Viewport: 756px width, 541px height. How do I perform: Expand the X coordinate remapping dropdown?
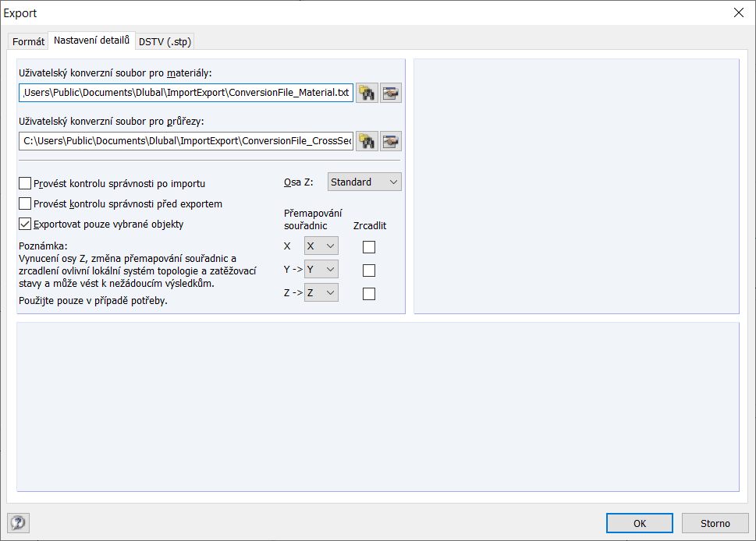[321, 246]
